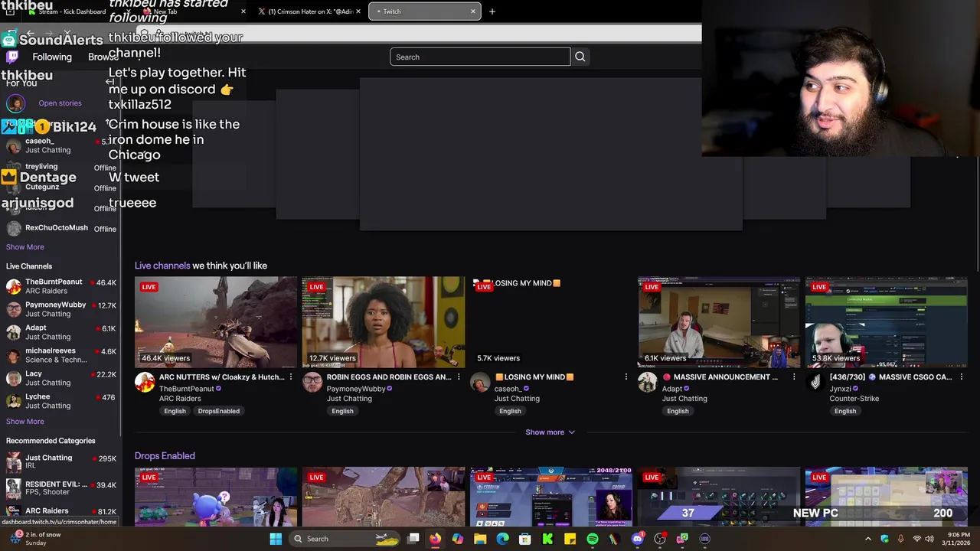The height and width of the screenshot is (551, 980).
Task: Open options menu for MASSIVE ANNOUNCEMENT stream
Action: click(x=794, y=377)
